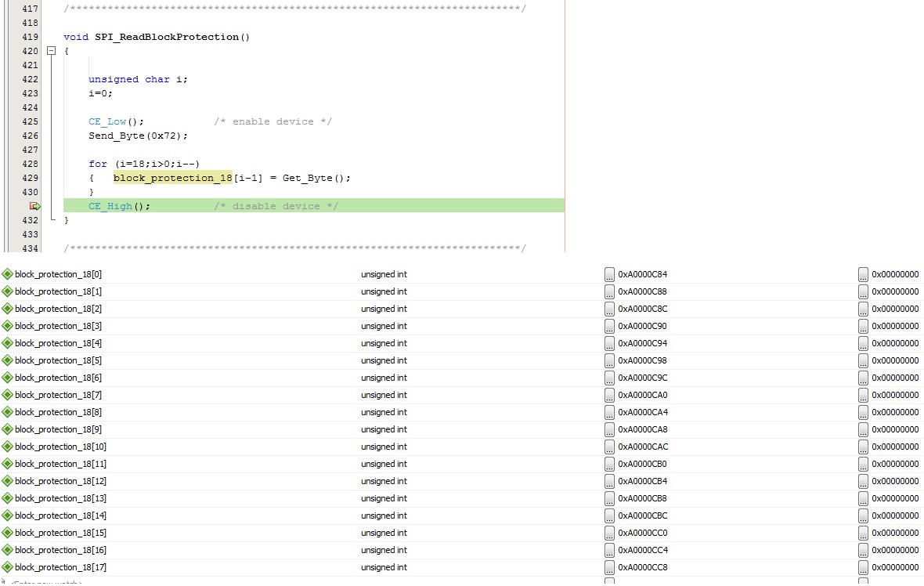The width and height of the screenshot is (924, 586).
Task: Click the diamond icon for block_protection_18[17]
Action: point(7,567)
